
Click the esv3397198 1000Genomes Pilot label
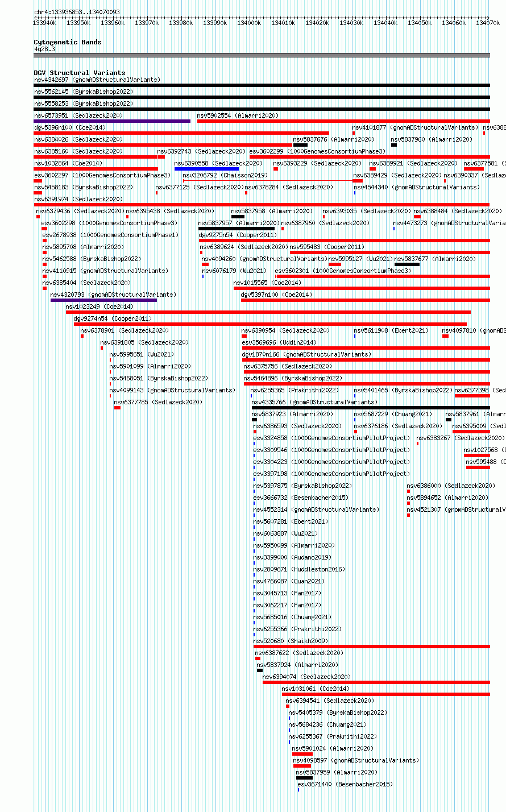pos(331,474)
